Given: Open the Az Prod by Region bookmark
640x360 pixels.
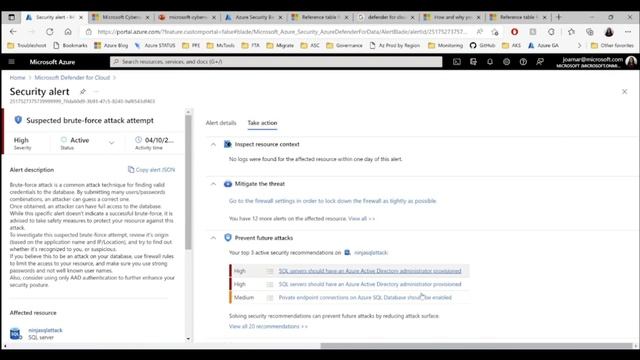Looking at the screenshot, I should coord(395,45).
